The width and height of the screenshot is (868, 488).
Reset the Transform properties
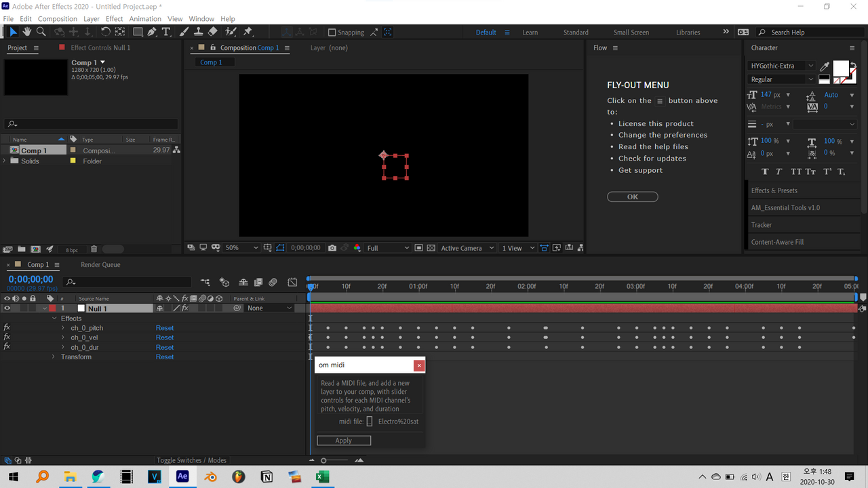click(x=165, y=357)
